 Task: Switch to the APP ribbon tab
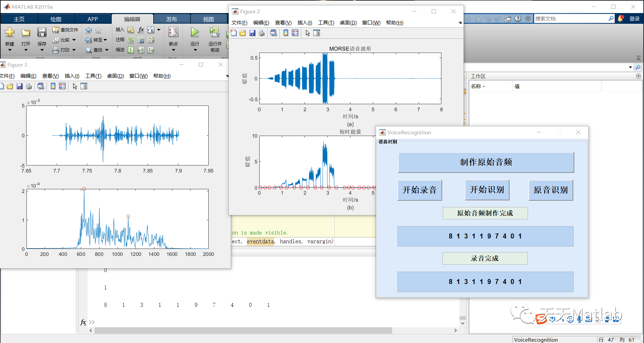pos(93,19)
